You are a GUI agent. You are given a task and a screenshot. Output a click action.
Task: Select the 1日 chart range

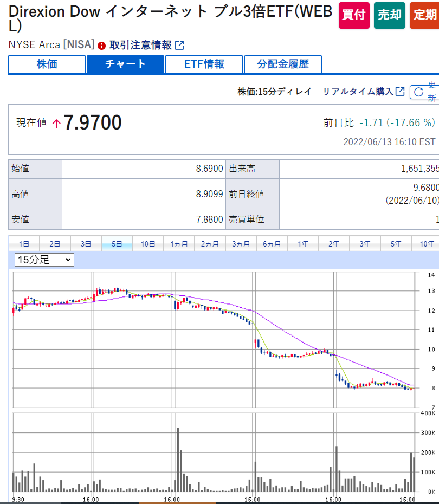24,244
